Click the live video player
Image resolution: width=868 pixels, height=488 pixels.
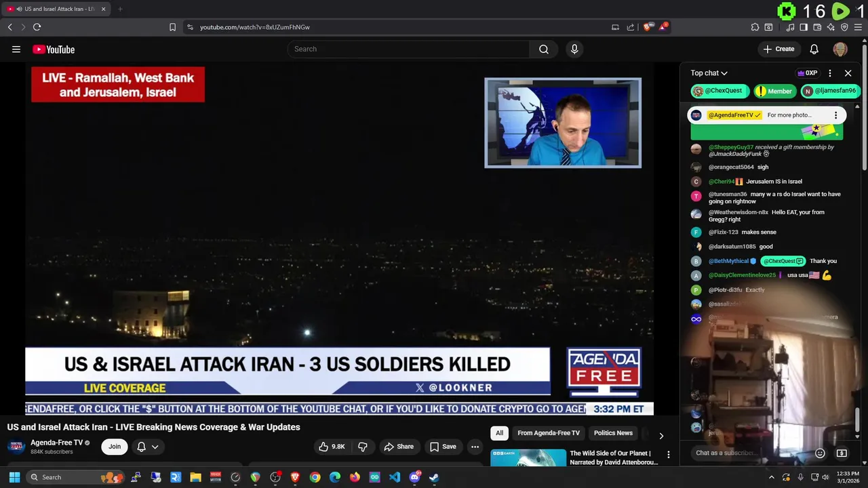tap(339, 239)
